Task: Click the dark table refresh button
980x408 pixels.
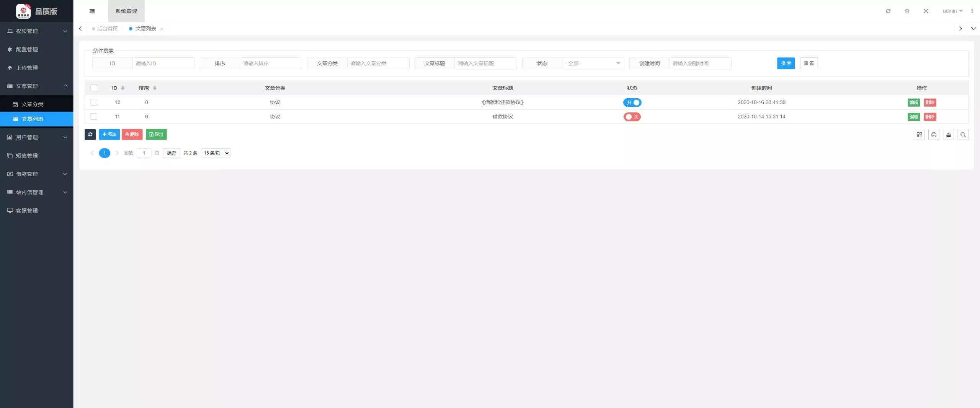Action: tap(90, 134)
